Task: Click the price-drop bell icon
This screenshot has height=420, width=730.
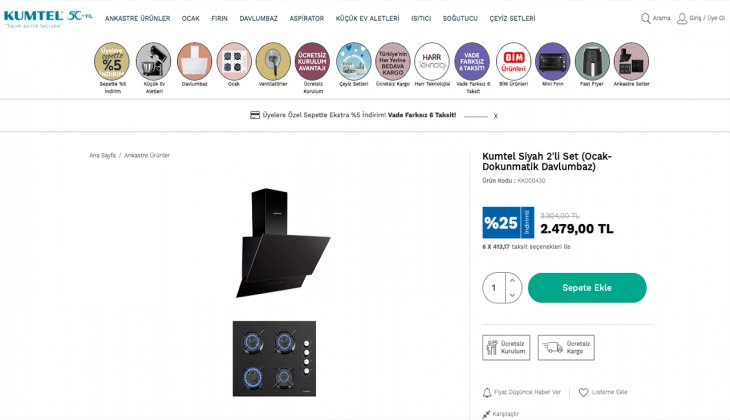Action: (x=487, y=392)
